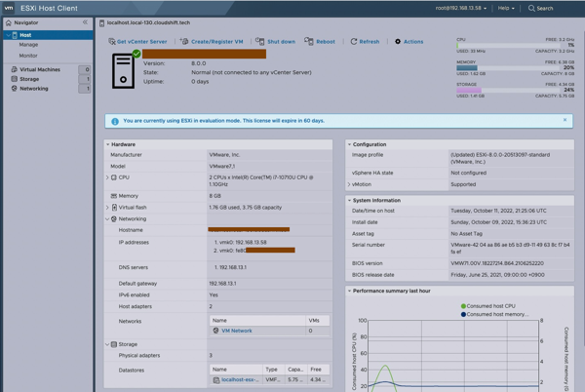Click the large host server icon

[x=124, y=70]
